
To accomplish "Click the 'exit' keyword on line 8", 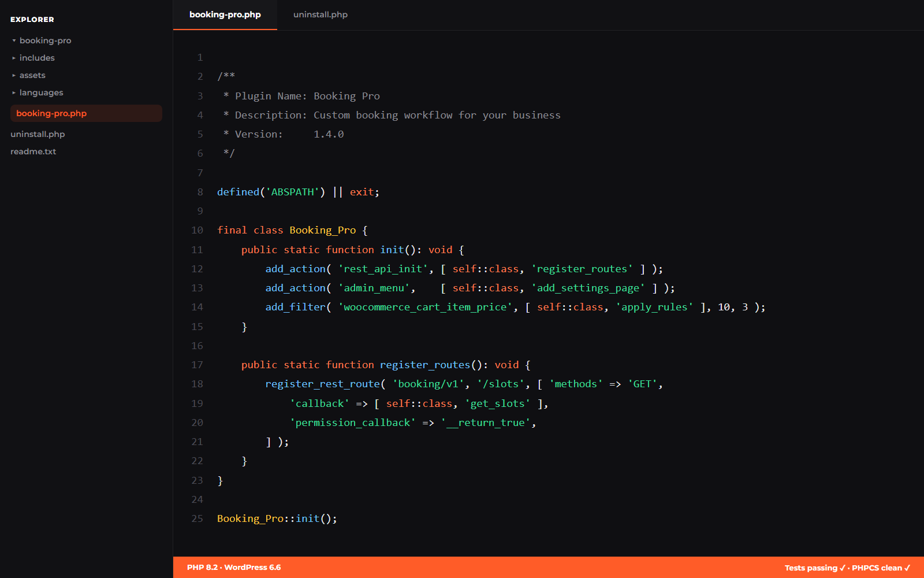I will pos(362,192).
